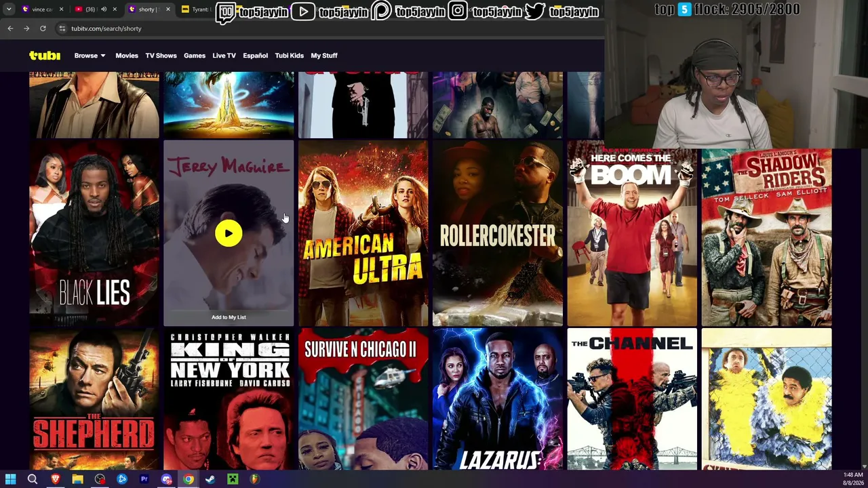The image size is (868, 488).
Task: Open Discord from taskbar
Action: tap(166, 479)
